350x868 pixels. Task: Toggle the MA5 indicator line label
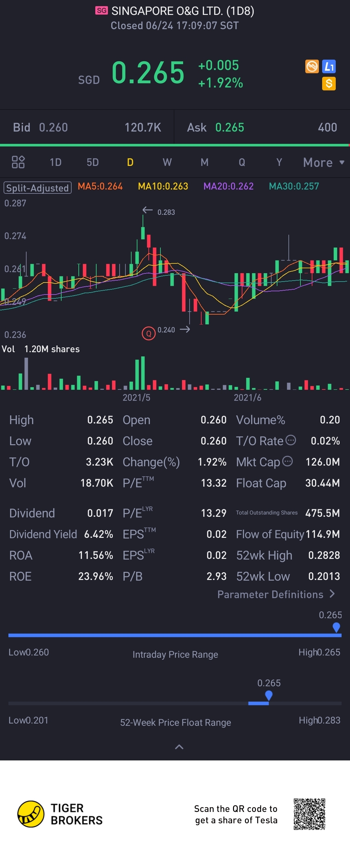[100, 186]
